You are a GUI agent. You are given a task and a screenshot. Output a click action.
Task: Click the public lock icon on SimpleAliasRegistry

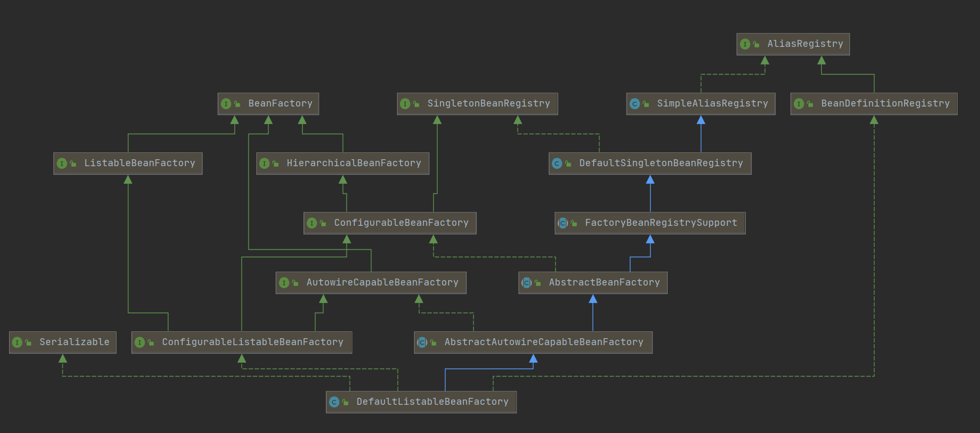646,104
